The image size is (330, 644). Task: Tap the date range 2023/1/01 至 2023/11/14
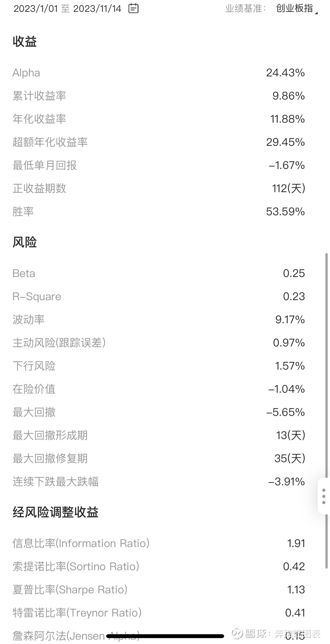67,8
